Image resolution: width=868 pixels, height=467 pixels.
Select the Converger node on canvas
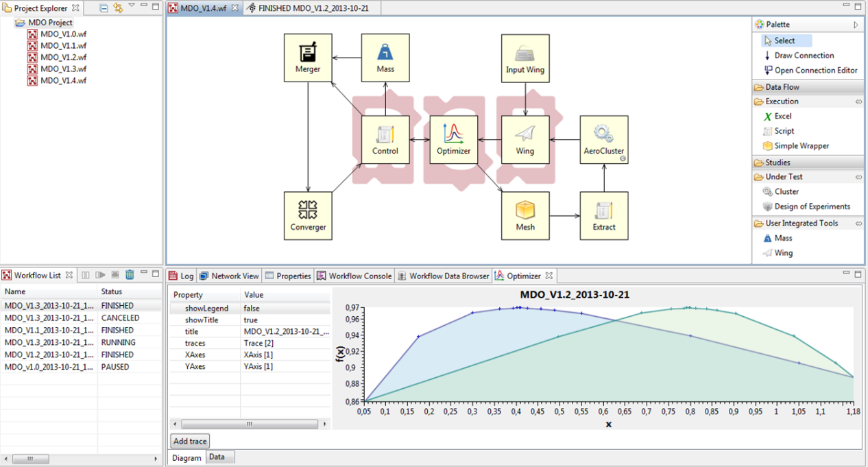pyautogui.click(x=308, y=215)
